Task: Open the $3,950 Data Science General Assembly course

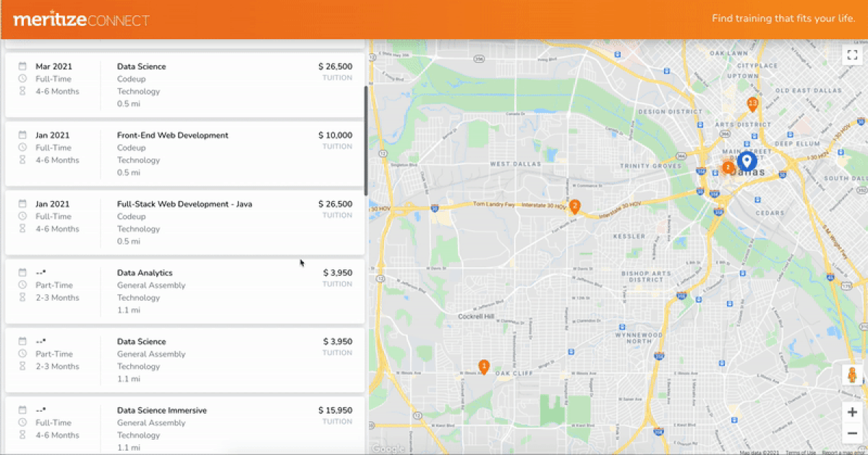Action: [141, 341]
